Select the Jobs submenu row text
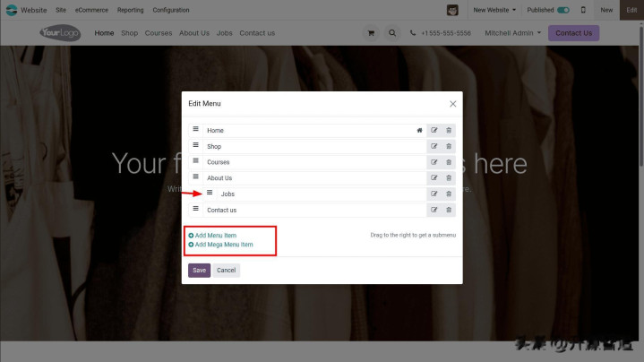This screenshot has height=362, width=644. pos(228,194)
